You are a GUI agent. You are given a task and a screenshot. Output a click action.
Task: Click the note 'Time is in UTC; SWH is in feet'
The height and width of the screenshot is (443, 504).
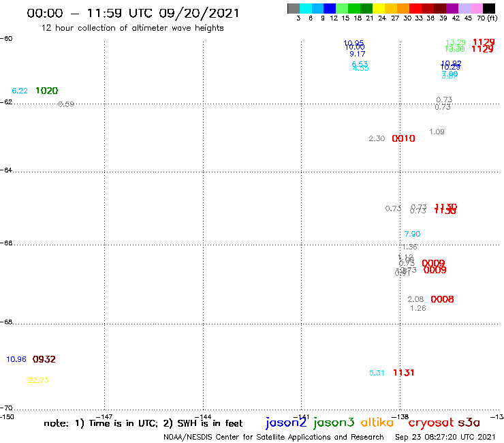[143, 423]
